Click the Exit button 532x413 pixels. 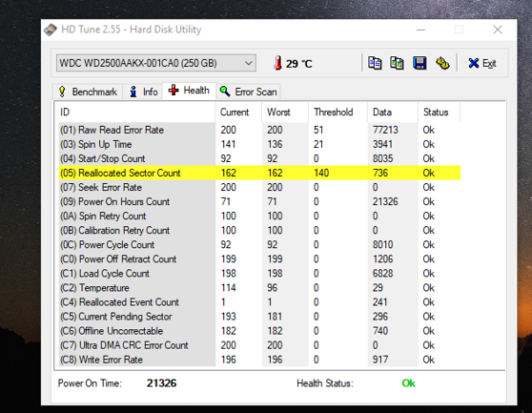click(x=482, y=63)
